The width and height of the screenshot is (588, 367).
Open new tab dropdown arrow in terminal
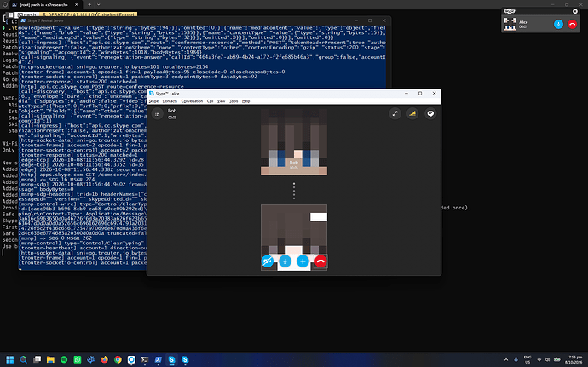99,4
